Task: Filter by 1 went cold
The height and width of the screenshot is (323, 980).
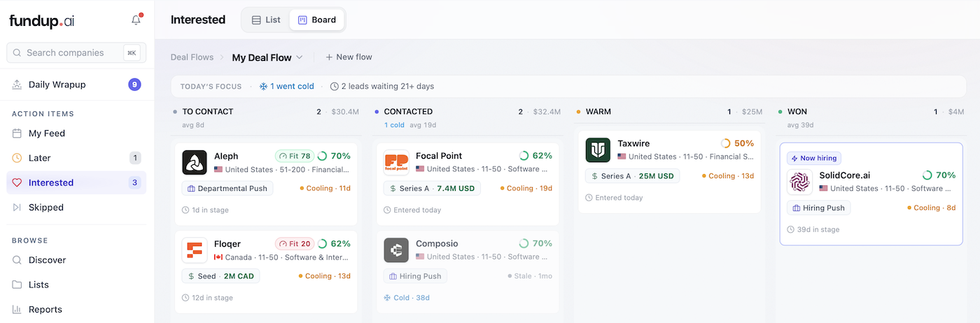Action: point(287,86)
